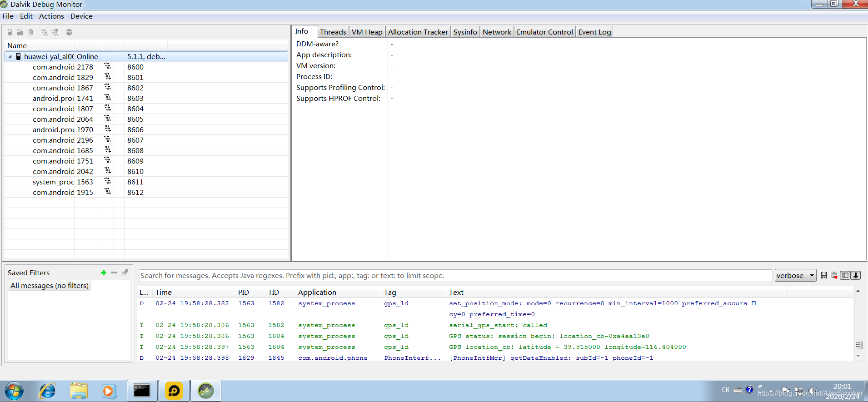This screenshot has width=868, height=402.
Task: Click debug icon in com.android 2178 row
Action: coord(108,66)
